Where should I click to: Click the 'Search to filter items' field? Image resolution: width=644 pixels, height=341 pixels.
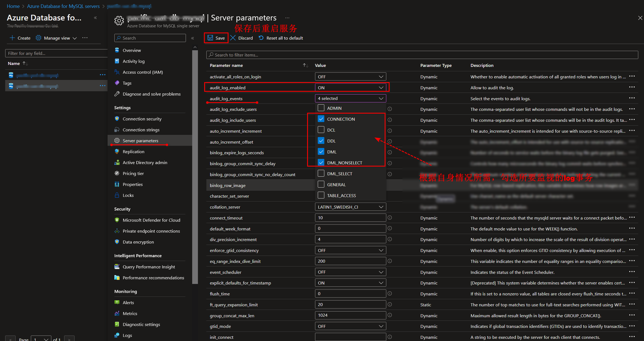pos(422,55)
